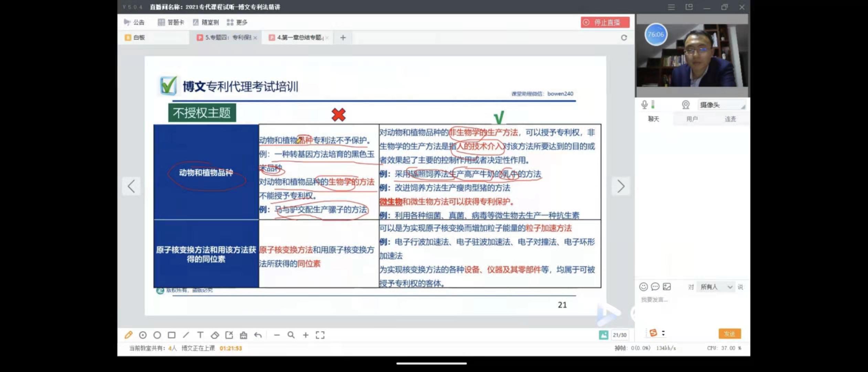Toggle the microphone on or off
868x372 pixels.
[x=644, y=105]
